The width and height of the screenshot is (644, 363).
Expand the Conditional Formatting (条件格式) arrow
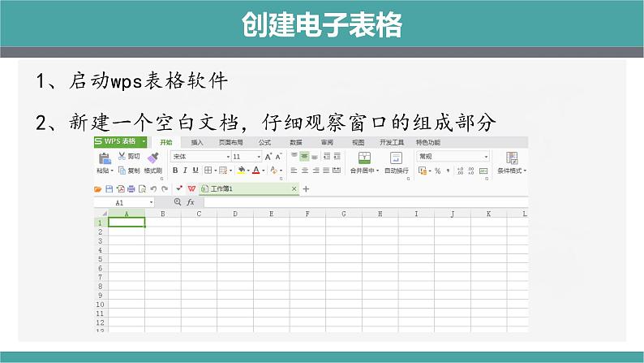(525, 171)
